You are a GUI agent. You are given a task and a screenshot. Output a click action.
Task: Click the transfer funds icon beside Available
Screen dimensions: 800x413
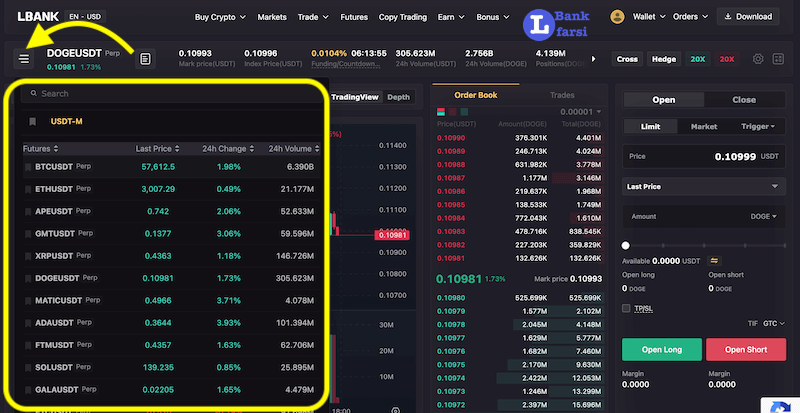coord(713,260)
